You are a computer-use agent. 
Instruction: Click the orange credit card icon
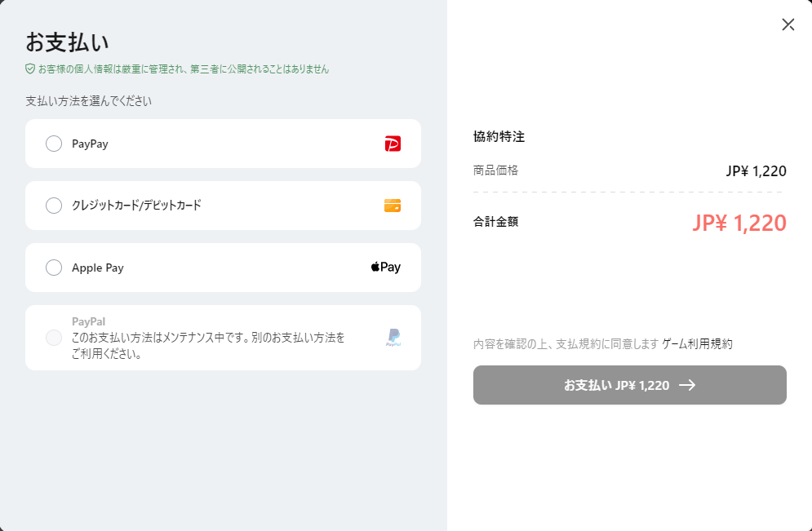pyautogui.click(x=393, y=206)
